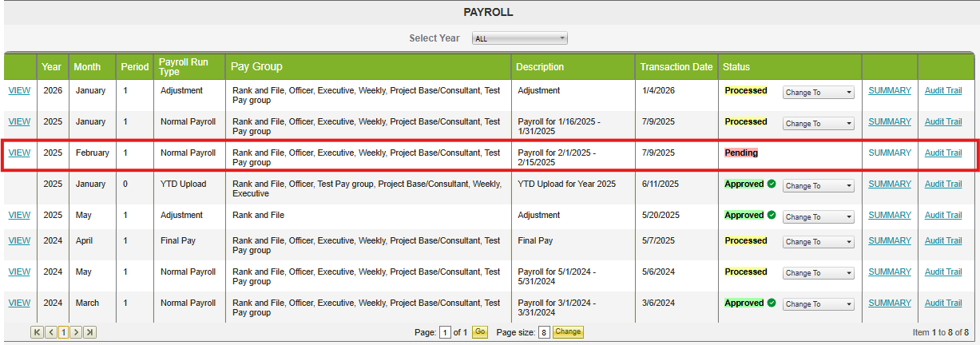Click green checkmark on YTD Upload row
The image size is (980, 345).
coord(772,184)
